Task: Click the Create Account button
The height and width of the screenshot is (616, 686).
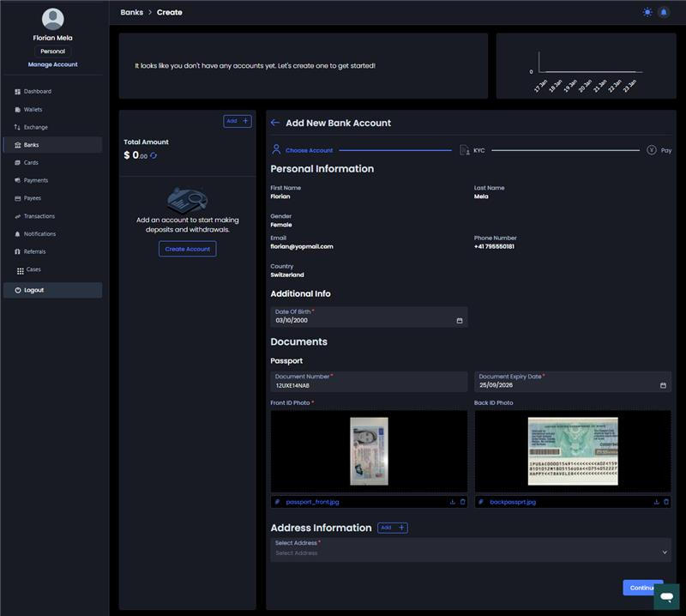Action: tap(187, 249)
